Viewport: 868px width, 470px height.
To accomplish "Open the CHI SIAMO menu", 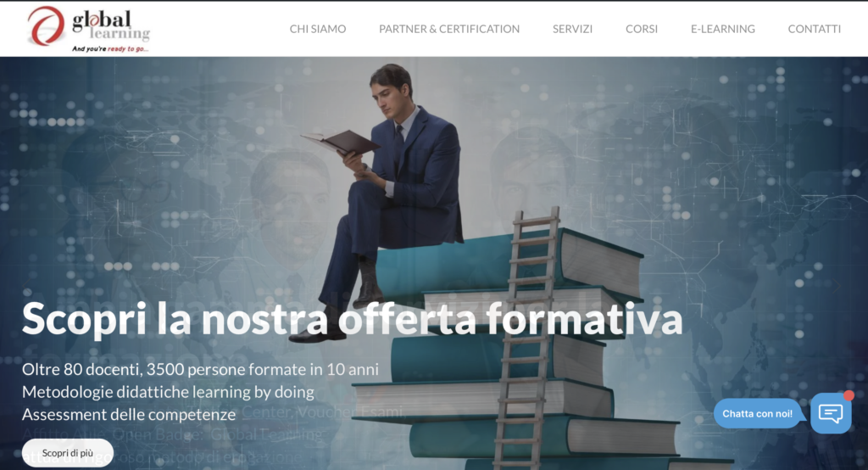I will coord(318,29).
